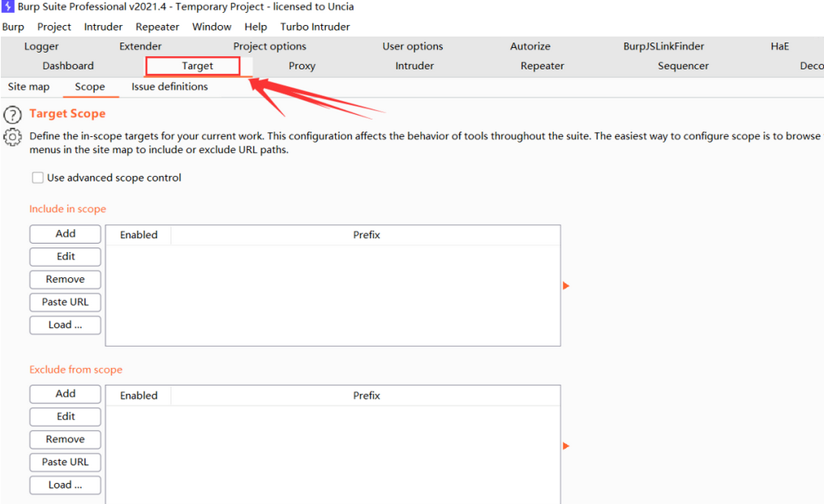Click Enabled column header in Include table
Image resolution: width=824 pixels, height=504 pixels.
(139, 235)
